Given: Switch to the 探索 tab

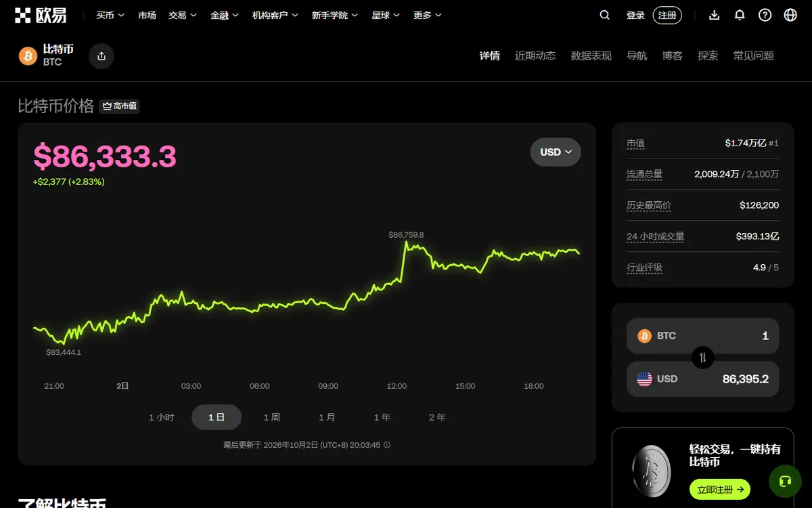Looking at the screenshot, I should pos(708,56).
